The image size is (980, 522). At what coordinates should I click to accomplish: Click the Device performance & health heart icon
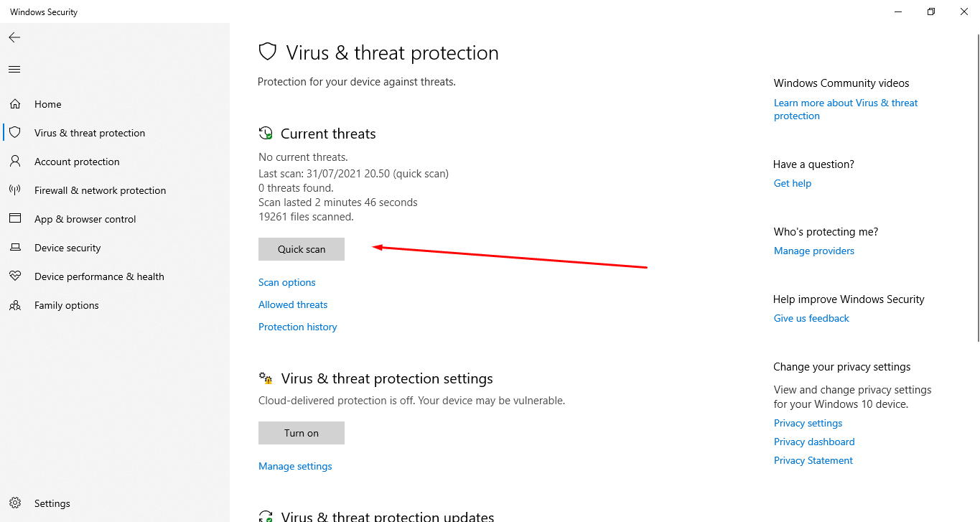[15, 276]
